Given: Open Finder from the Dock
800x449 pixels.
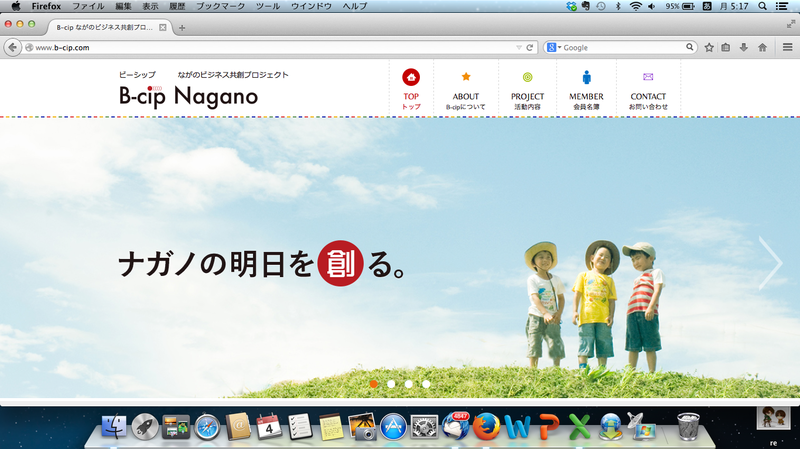Looking at the screenshot, I should pos(114,426).
